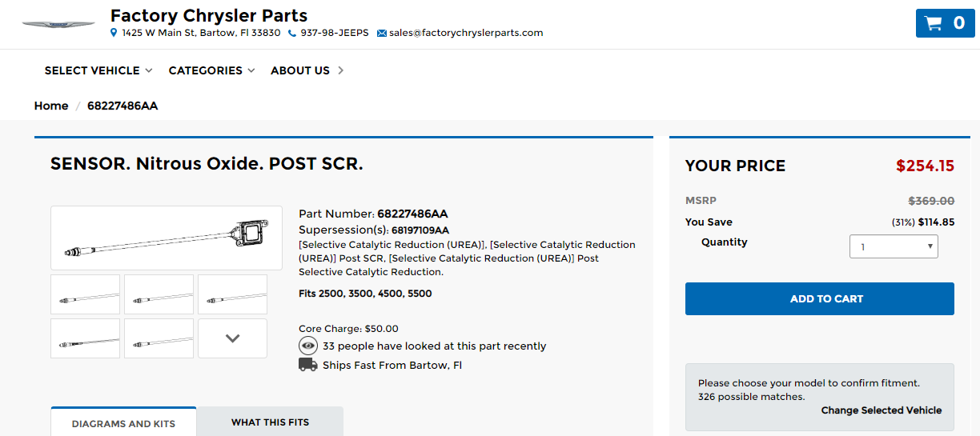Image resolution: width=980 pixels, height=436 pixels.
Task: Expand the Select Vehicle menu
Action: pyautogui.click(x=98, y=70)
